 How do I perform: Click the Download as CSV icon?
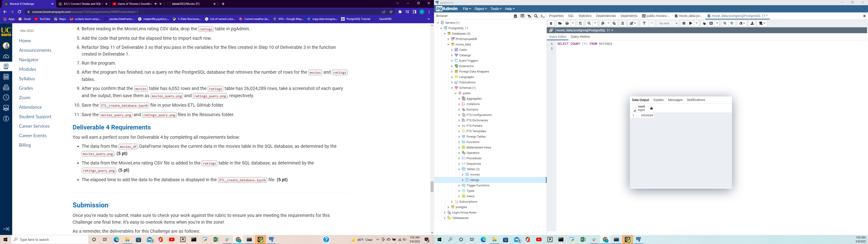point(752,23)
